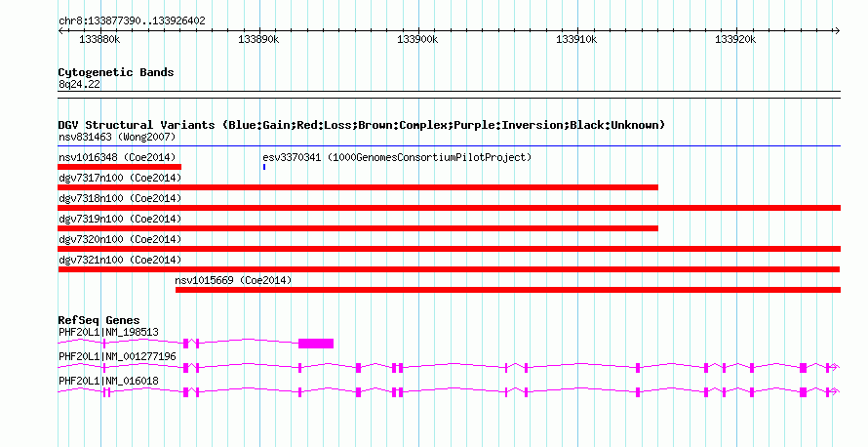Viewport: 868px width, 447px height.
Task: Open variant dgv7321n100 (Coe2014) label
Action: click(x=120, y=260)
